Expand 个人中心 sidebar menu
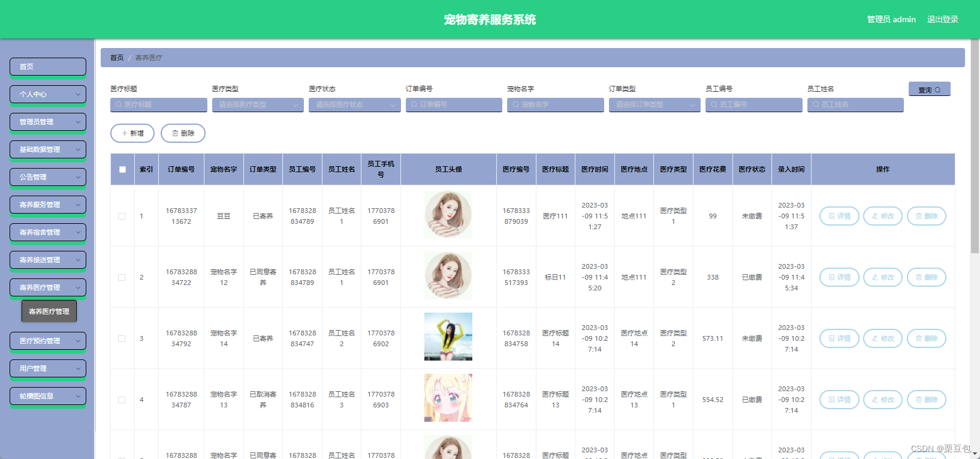Image resolution: width=980 pixels, height=459 pixels. click(x=48, y=94)
